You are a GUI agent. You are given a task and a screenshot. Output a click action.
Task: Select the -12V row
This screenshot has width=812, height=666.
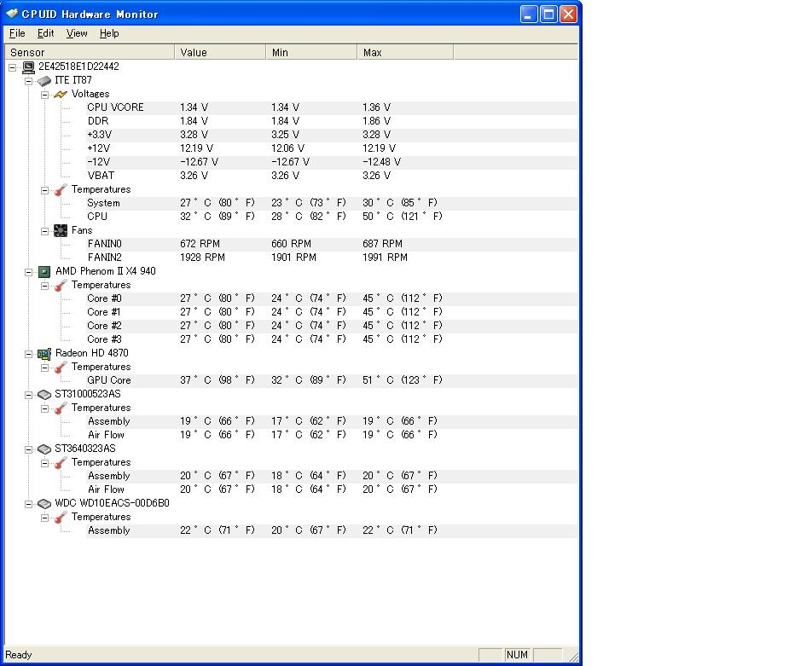pos(332,162)
